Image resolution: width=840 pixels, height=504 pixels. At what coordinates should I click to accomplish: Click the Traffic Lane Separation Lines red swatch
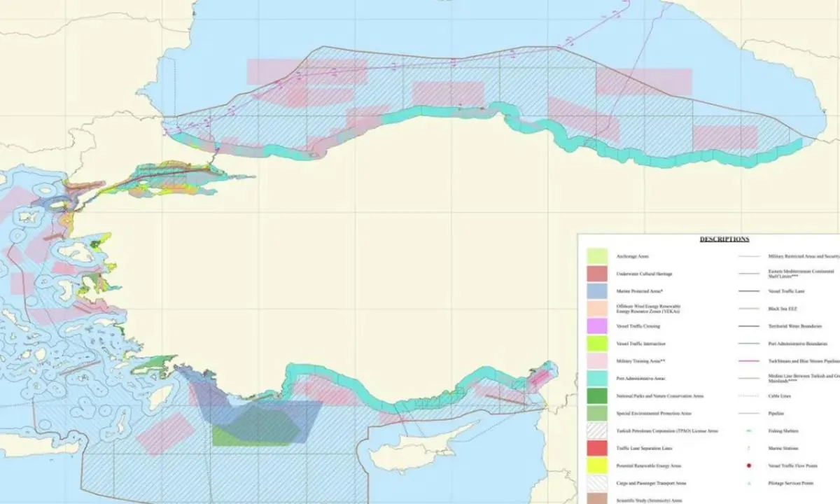pos(597,449)
